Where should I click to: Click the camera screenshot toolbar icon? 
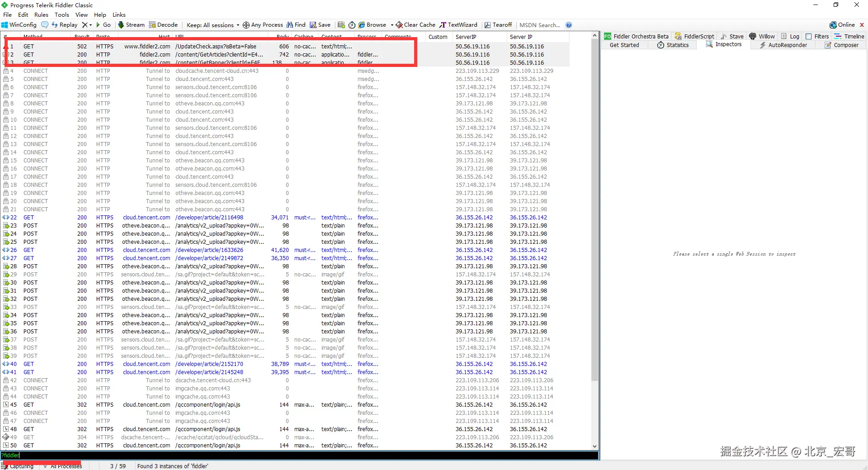[341, 25]
